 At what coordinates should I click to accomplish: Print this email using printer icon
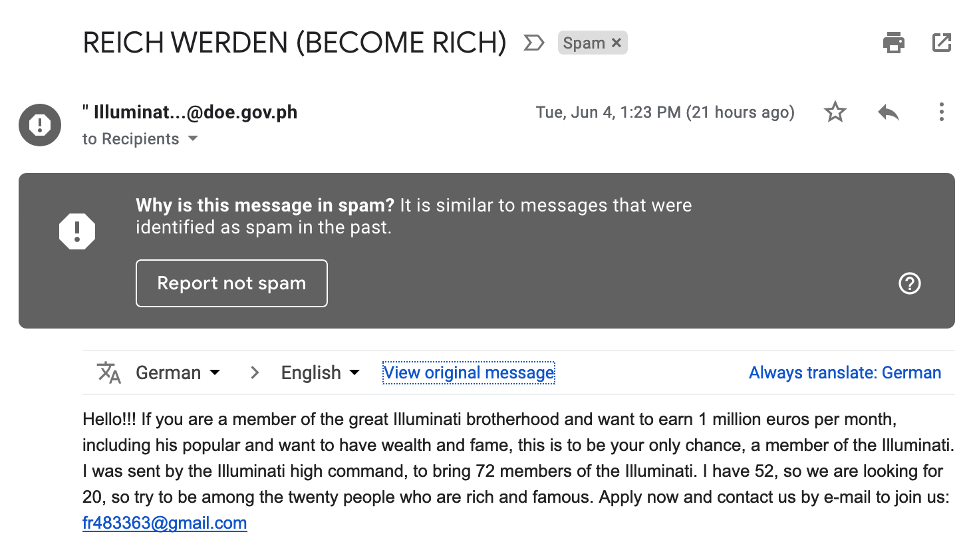tap(893, 43)
